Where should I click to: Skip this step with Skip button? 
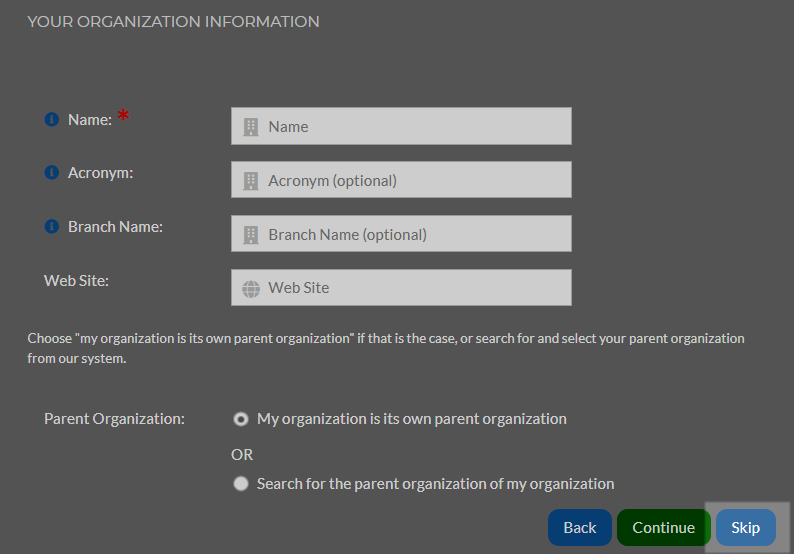745,528
